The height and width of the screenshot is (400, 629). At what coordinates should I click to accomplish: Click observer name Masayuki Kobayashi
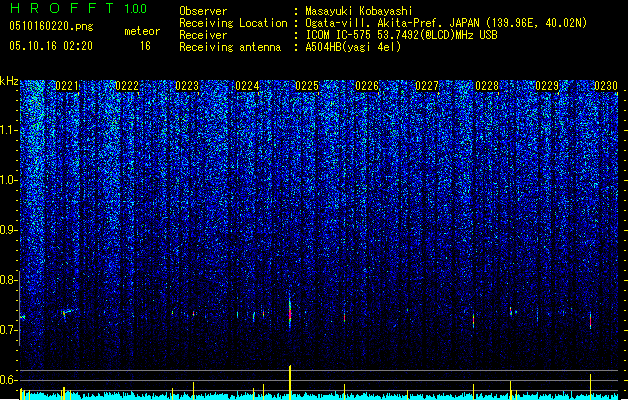coord(359,11)
